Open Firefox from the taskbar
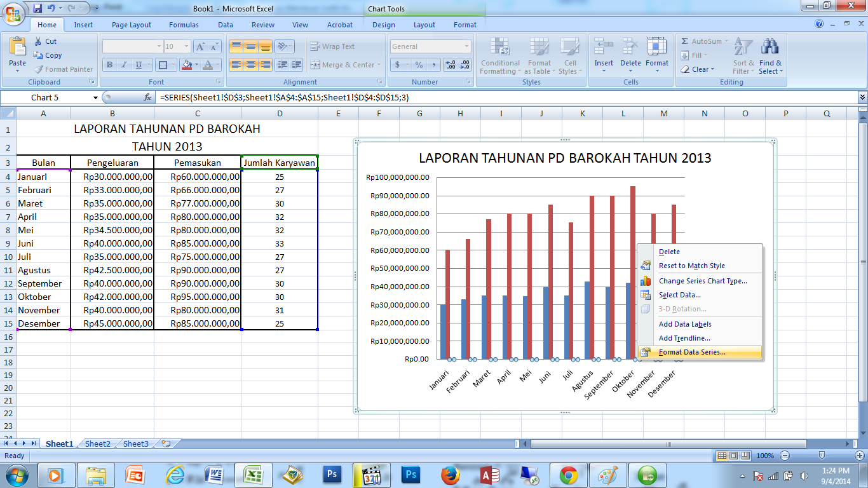Screen dimensions: 868x488 coord(451,475)
